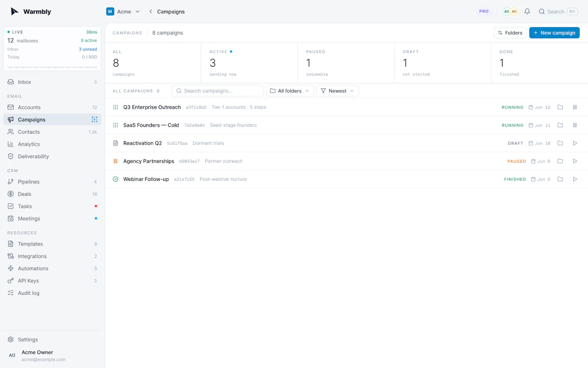
Task: Open the global Search box
Action: [x=558, y=11]
